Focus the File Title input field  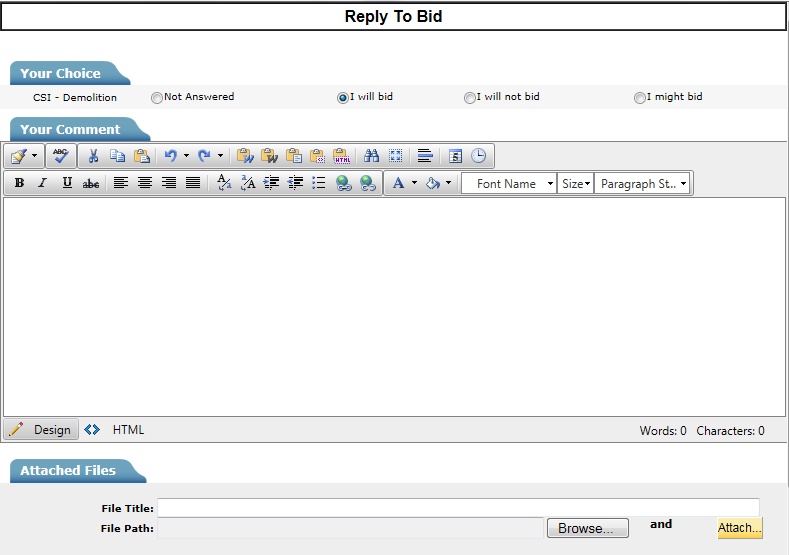458,507
